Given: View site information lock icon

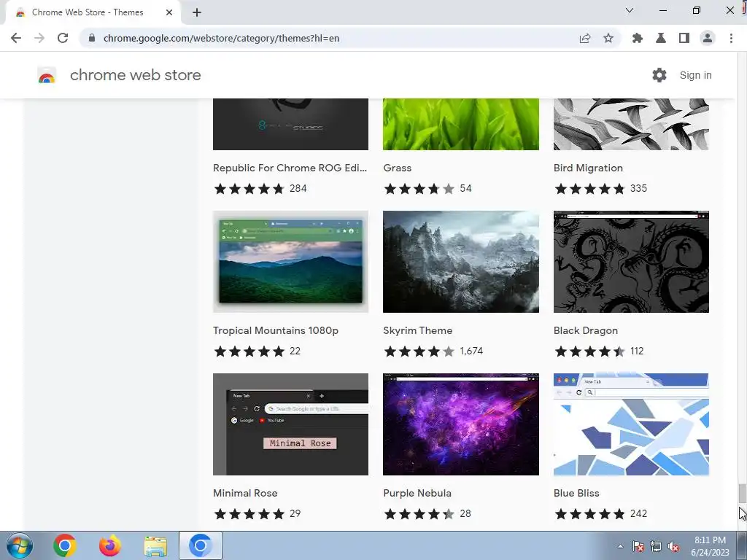Looking at the screenshot, I should 92,38.
